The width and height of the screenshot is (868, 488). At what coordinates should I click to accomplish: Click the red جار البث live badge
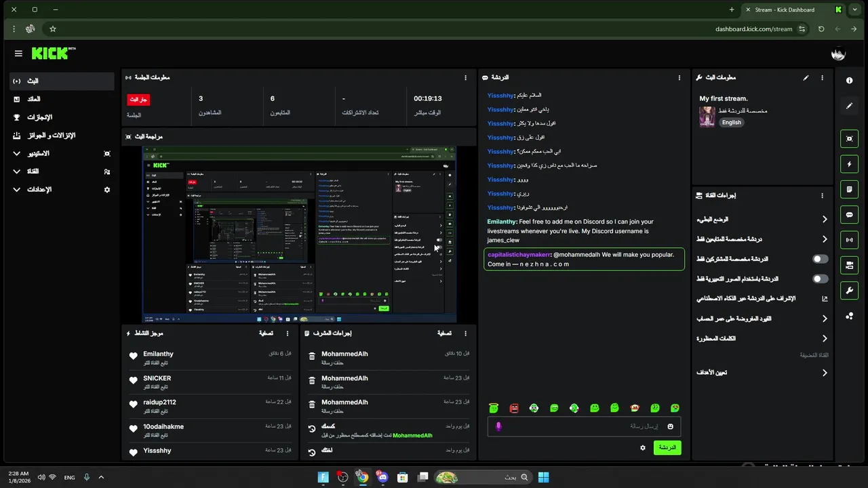138,100
